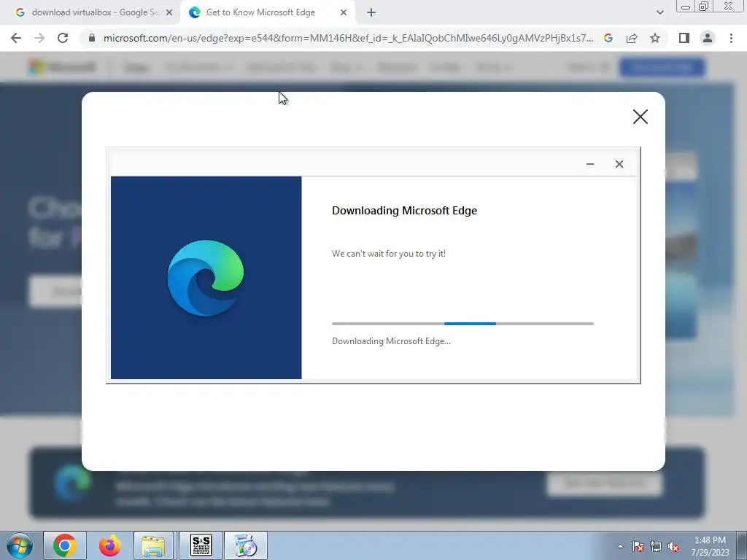
Task: Click "Downloading Microsoft Edge..." status text
Action: (391, 341)
